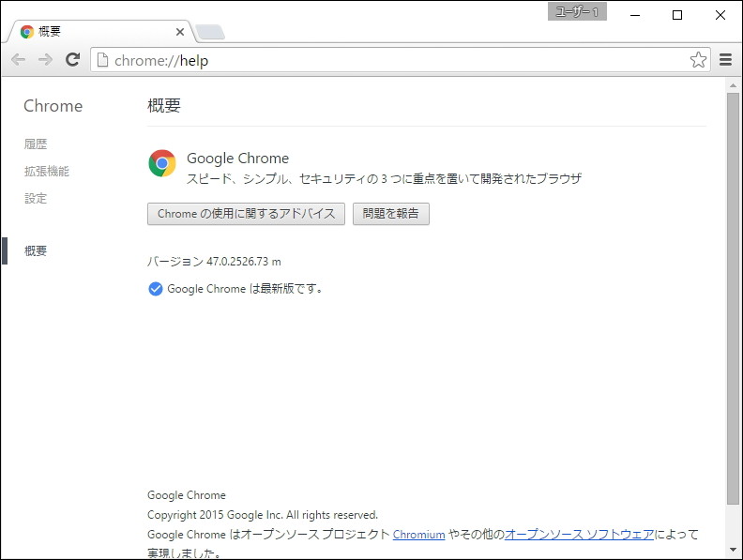Image resolution: width=743 pixels, height=560 pixels.
Task: Open 設定 in the sidebar
Action: pyautogui.click(x=36, y=198)
